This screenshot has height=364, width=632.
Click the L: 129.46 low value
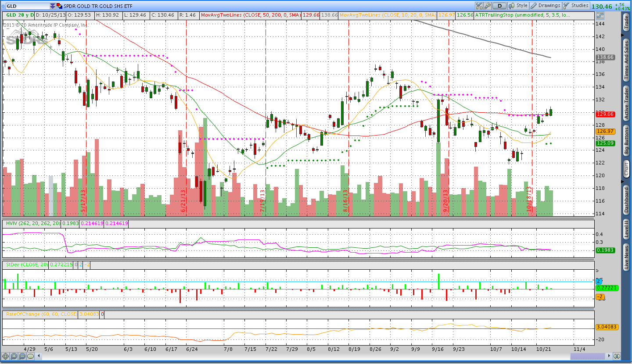(x=135, y=15)
